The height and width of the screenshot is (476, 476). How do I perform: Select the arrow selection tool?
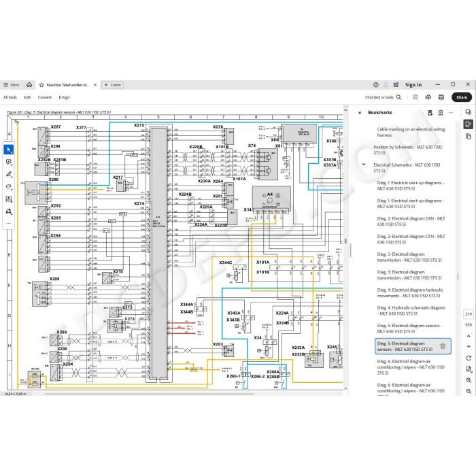8,150
